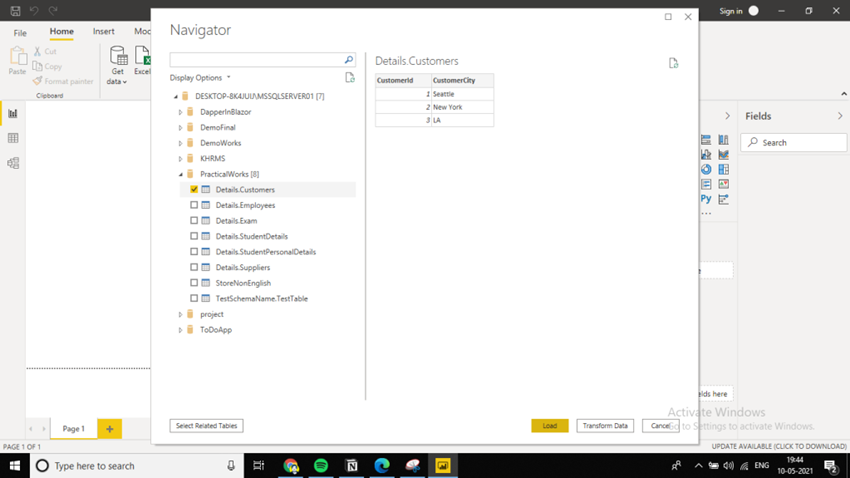Screen dimensions: 850x478
Task: Click the Windows Start button
Action: 15,466
